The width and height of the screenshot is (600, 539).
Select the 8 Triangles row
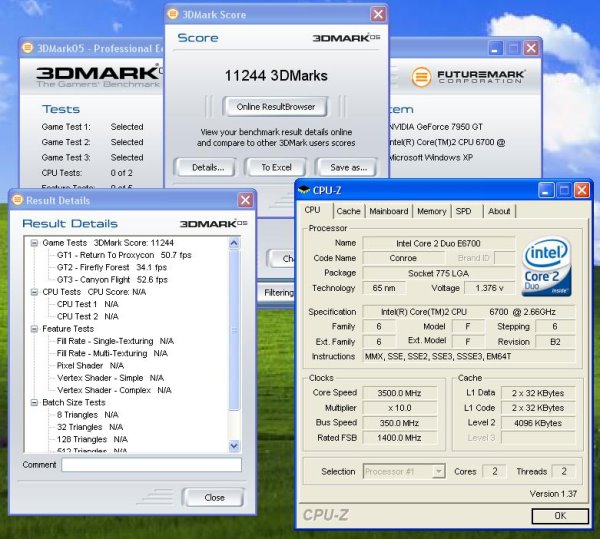pyautogui.click(x=88, y=415)
